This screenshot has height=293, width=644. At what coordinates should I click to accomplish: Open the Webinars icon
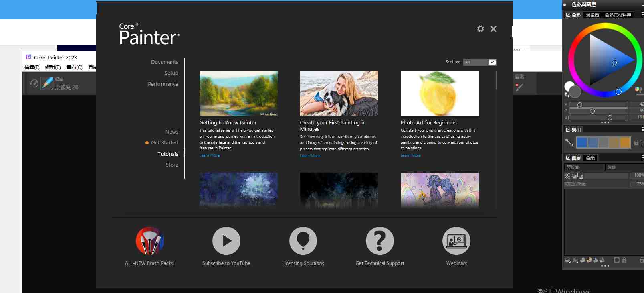(x=456, y=241)
